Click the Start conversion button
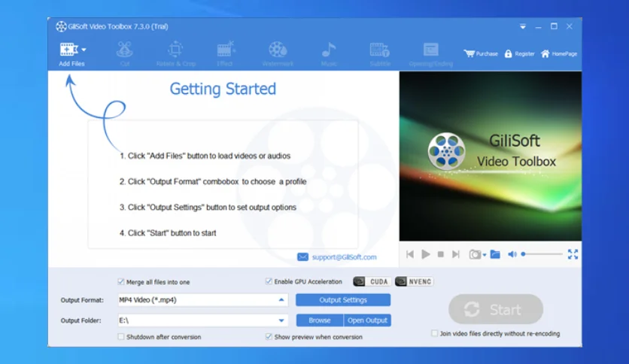This screenshot has width=629, height=364. point(496,309)
